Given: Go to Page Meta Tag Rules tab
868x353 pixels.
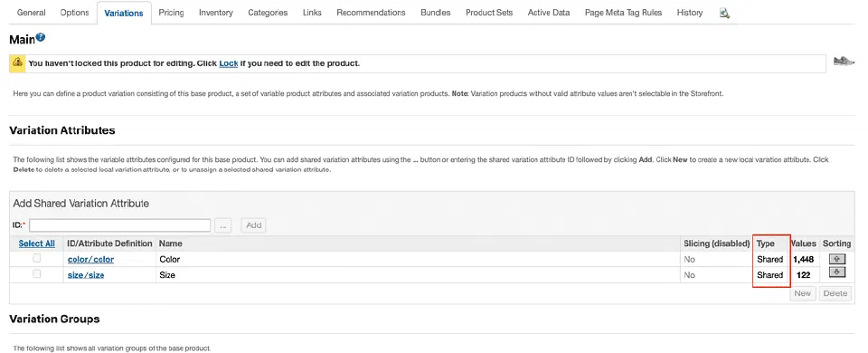Looking at the screenshot, I should point(623,12).
